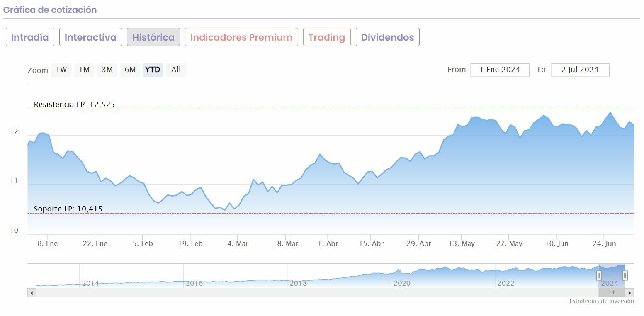Screen dimensions: 644x316
Task: Open the Estrategias de Inversión credit link
Action: tap(601, 301)
